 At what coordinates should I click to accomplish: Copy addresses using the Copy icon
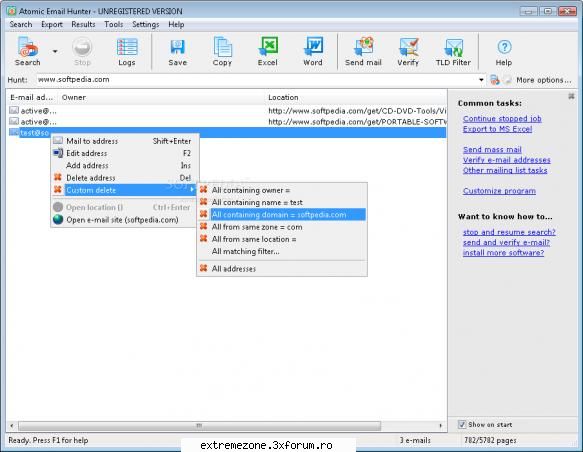222,52
